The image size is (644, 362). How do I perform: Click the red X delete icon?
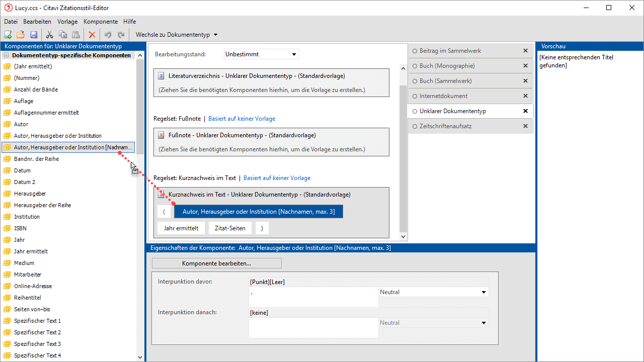click(92, 35)
